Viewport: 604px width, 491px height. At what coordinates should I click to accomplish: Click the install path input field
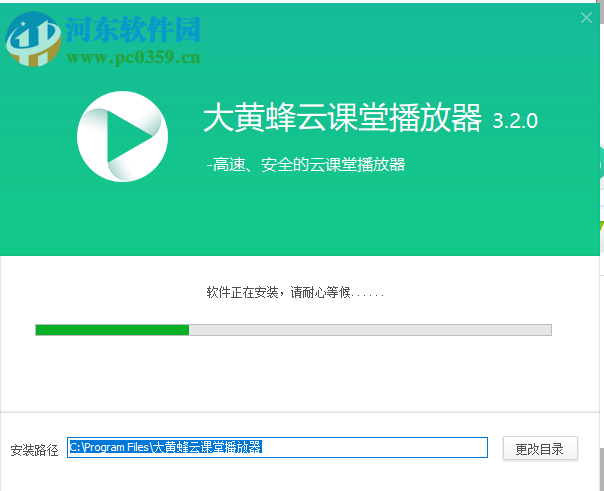277,447
